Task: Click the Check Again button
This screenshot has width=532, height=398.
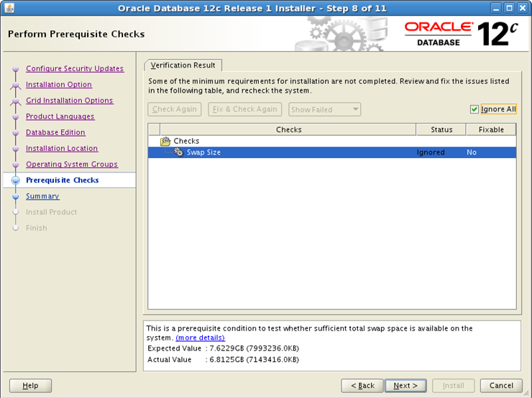Action: tap(175, 109)
